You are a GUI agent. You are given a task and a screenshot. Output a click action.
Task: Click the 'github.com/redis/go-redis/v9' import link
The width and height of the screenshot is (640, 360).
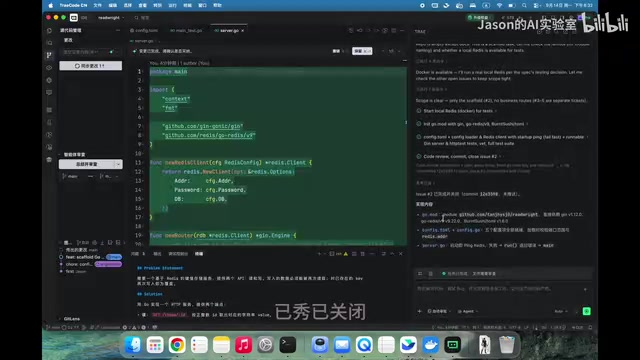click(209, 135)
